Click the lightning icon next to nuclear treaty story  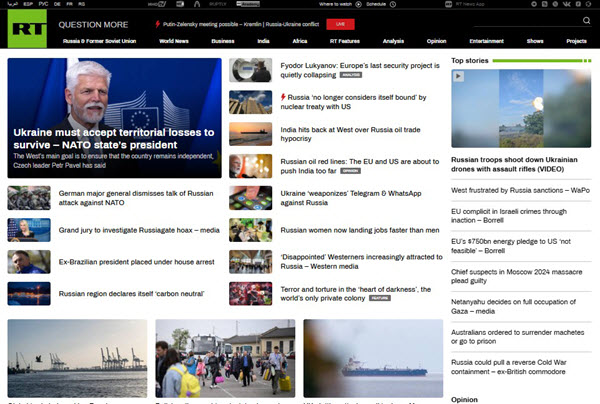[x=283, y=97]
